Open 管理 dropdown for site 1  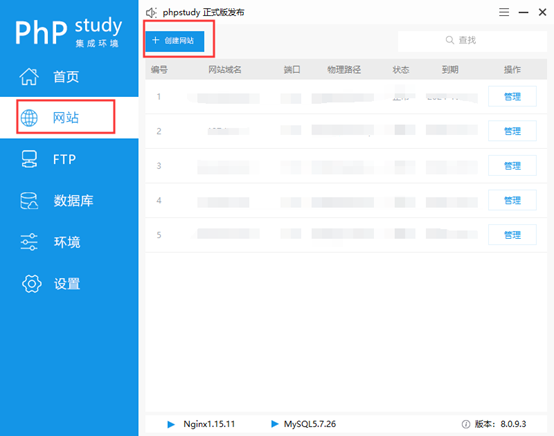click(512, 96)
